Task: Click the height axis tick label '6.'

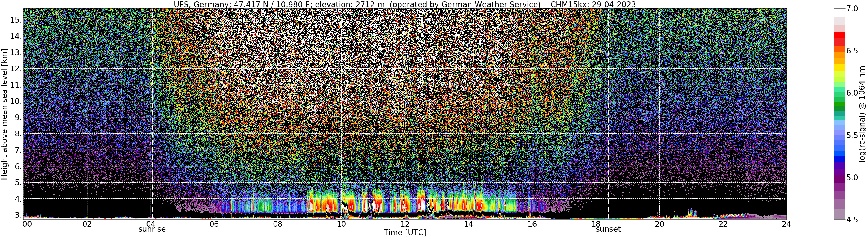Action: click(18, 166)
